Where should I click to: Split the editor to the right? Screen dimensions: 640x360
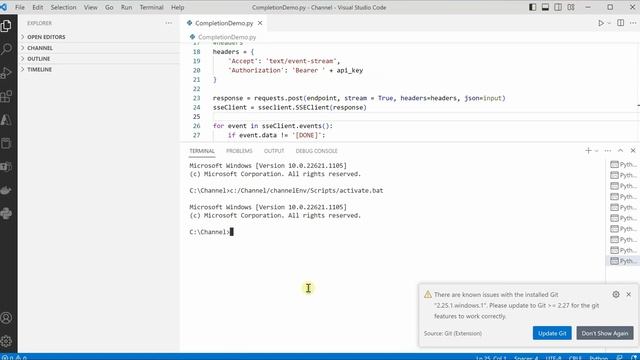620,23
